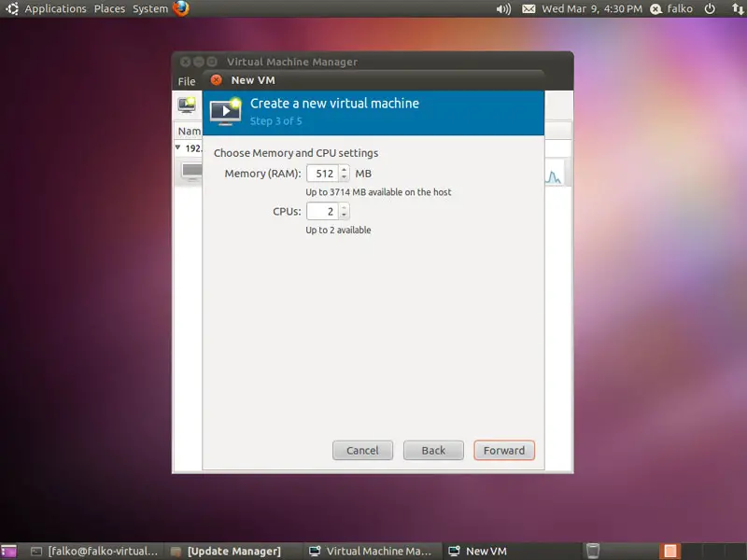Open the volume control indicator
Screen dimensions: 747x560
[x=503, y=8]
